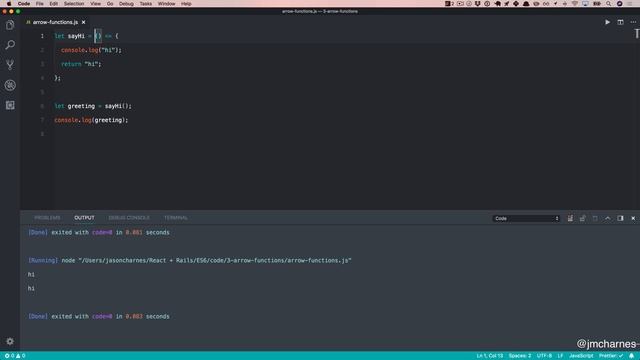
Task: Open the Source Control view
Action: [10, 64]
